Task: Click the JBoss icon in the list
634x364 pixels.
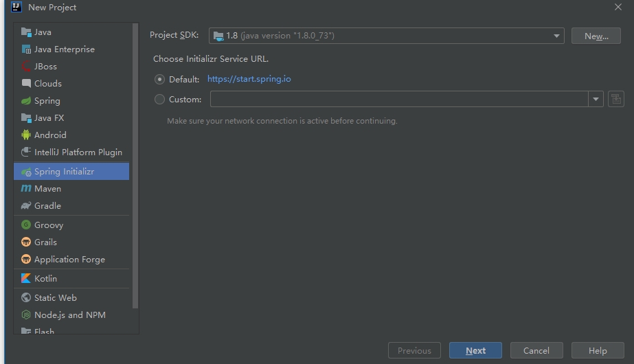Action: click(26, 67)
